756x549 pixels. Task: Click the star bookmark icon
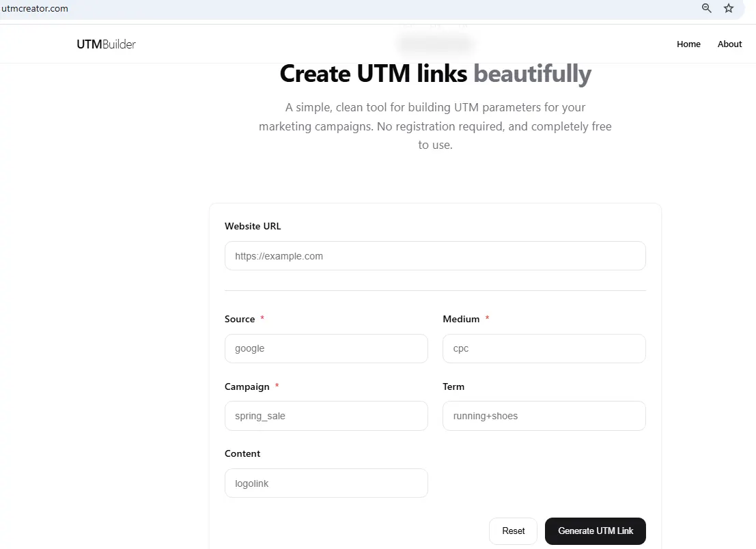tap(729, 9)
